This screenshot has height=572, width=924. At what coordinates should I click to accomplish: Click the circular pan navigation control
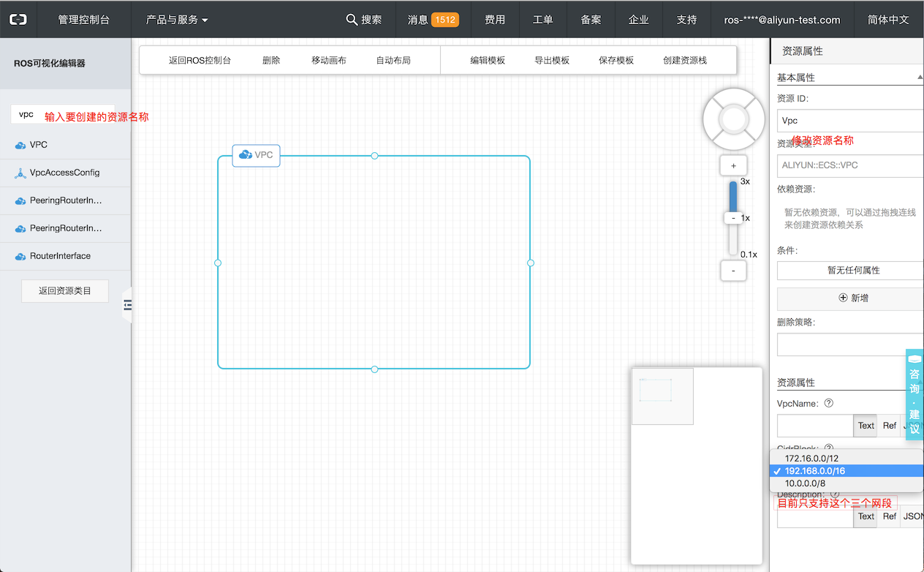pos(733,118)
